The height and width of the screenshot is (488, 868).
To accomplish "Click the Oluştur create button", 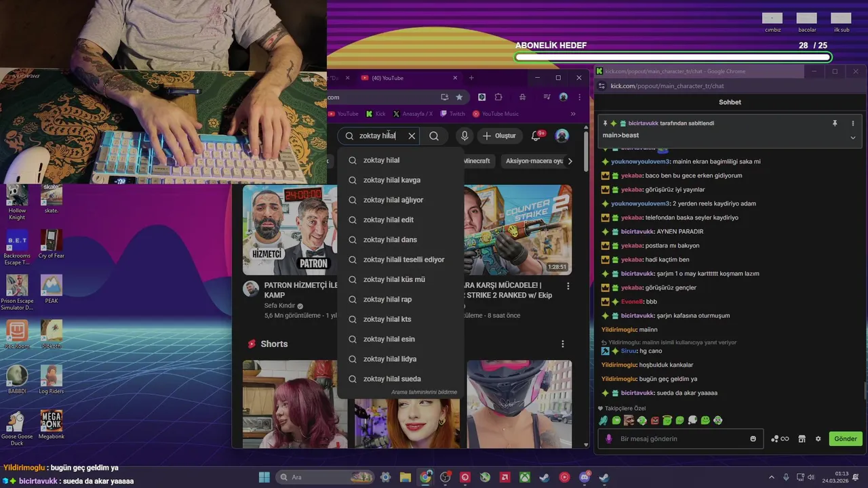I will coord(499,136).
